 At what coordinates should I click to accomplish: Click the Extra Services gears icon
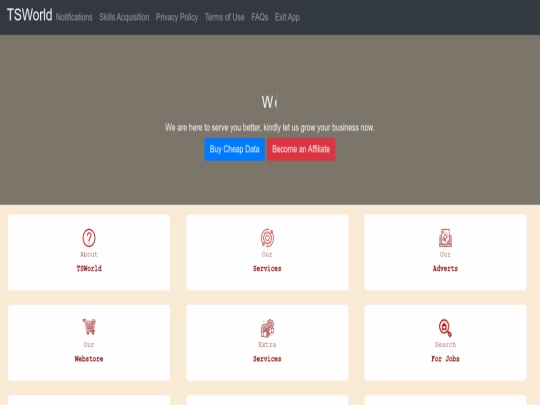[267, 328]
